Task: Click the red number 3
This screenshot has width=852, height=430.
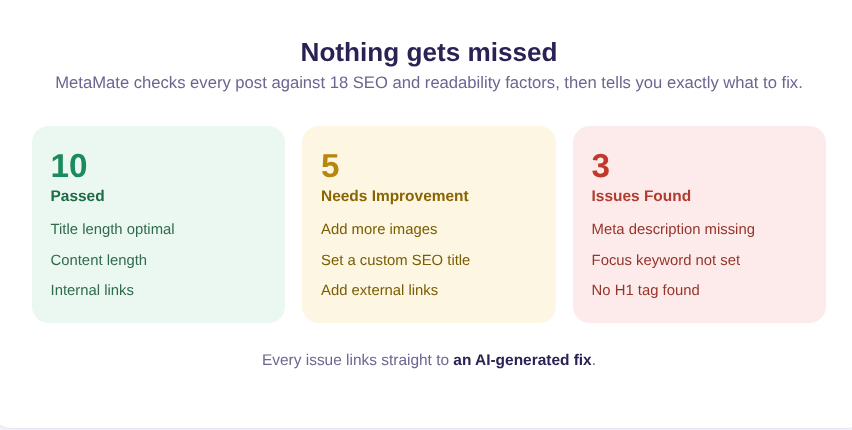Action: (x=600, y=166)
